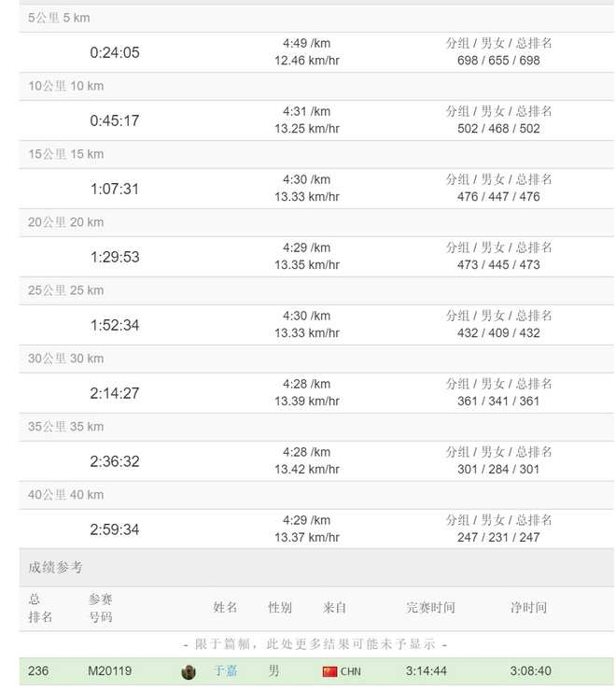Click the 净时间 column header
Viewport: 616px width, 691px height.
coord(528,607)
